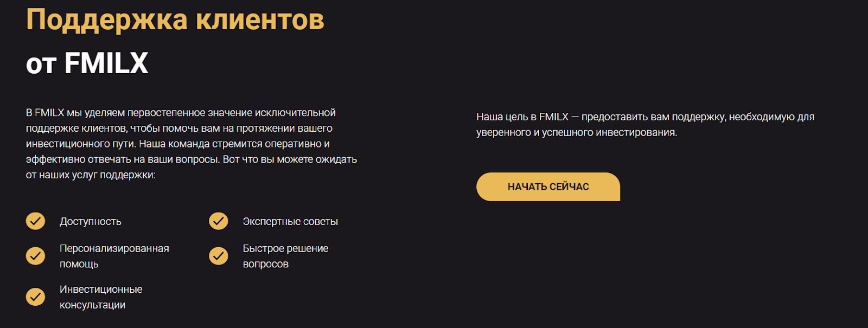
Task: Click the word FMILX in the white heading
Action: click(106, 63)
